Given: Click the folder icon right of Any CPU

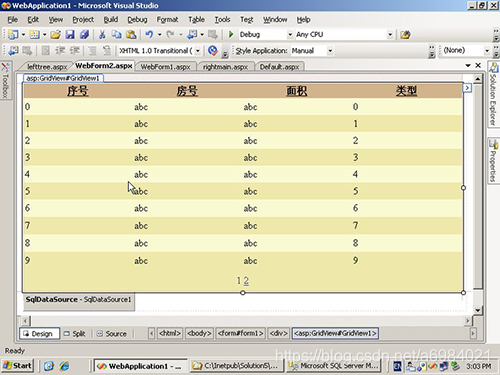Looking at the screenshot, I should coord(405,34).
